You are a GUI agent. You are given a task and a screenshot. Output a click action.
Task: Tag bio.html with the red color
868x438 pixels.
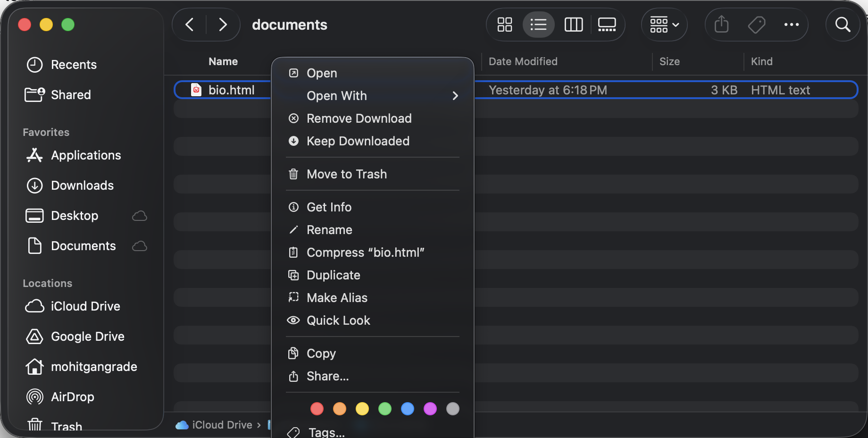pyautogui.click(x=317, y=409)
